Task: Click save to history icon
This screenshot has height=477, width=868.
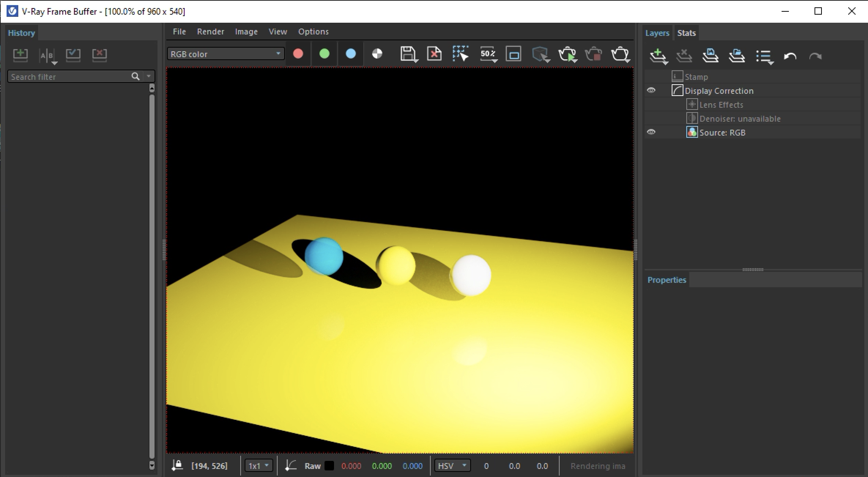Action: click(x=20, y=55)
